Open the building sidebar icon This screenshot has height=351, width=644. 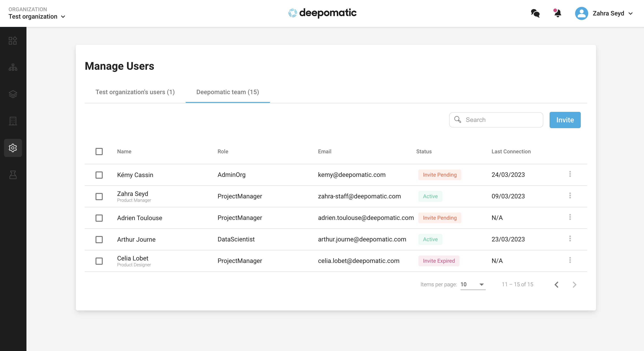pyautogui.click(x=13, y=121)
